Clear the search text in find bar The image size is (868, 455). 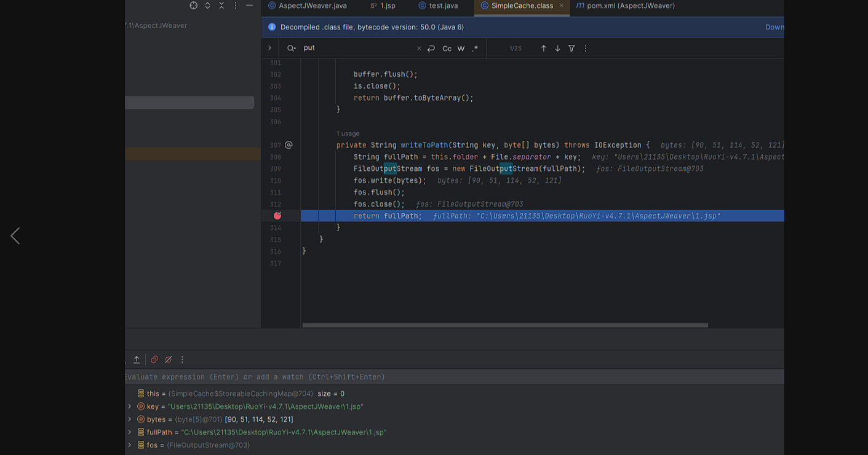click(x=419, y=48)
